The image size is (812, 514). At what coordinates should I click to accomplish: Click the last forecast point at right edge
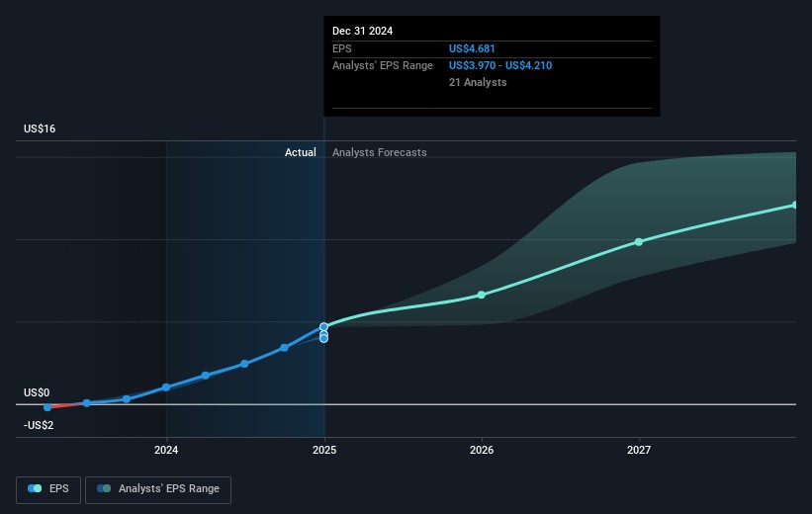[x=794, y=205]
